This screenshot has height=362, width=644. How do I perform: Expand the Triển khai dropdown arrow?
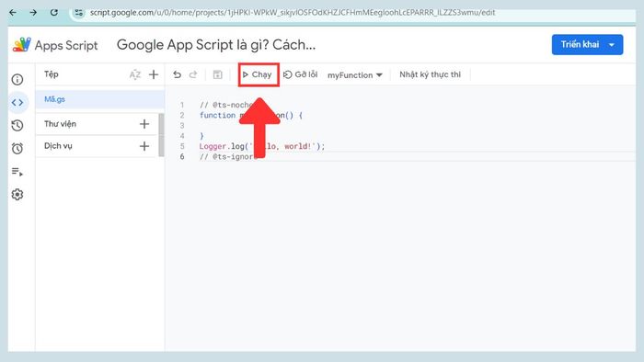(612, 45)
